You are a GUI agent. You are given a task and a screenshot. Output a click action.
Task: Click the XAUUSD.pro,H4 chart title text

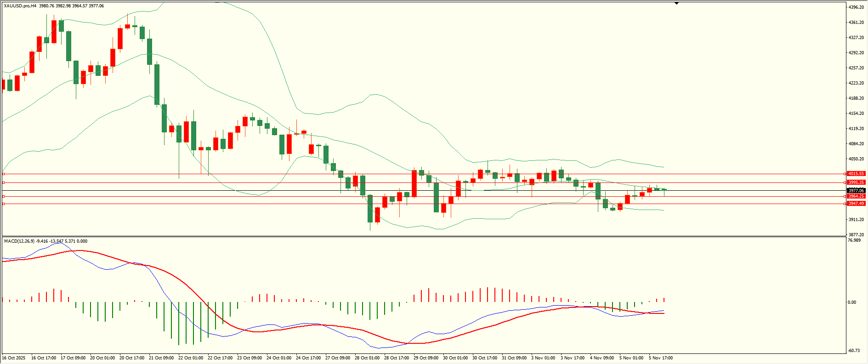point(20,6)
